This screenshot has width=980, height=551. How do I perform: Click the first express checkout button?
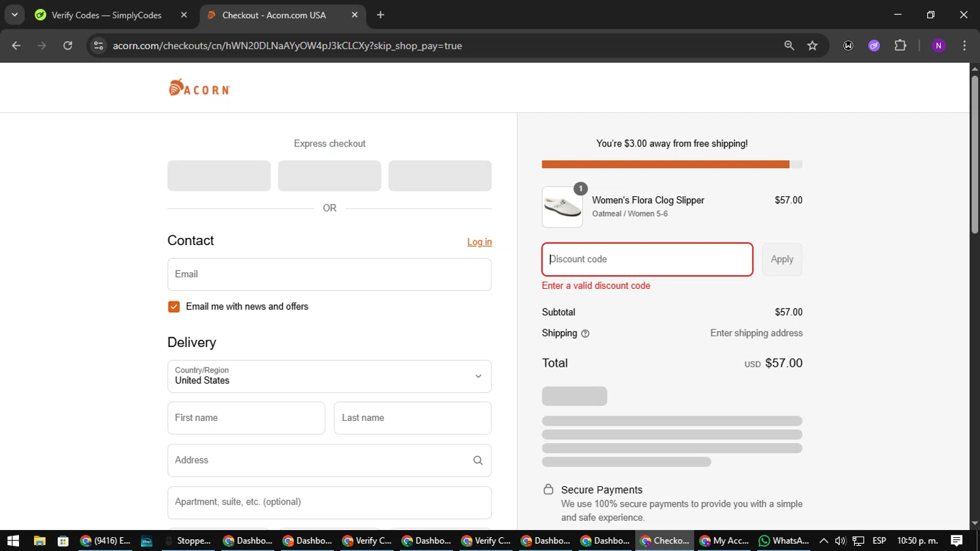pos(219,176)
